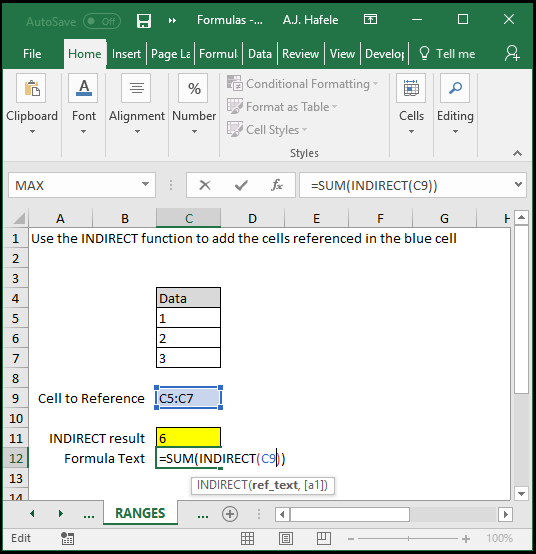Expand the formula bar chevron
The width and height of the screenshot is (536, 554).
pyautogui.click(x=518, y=184)
